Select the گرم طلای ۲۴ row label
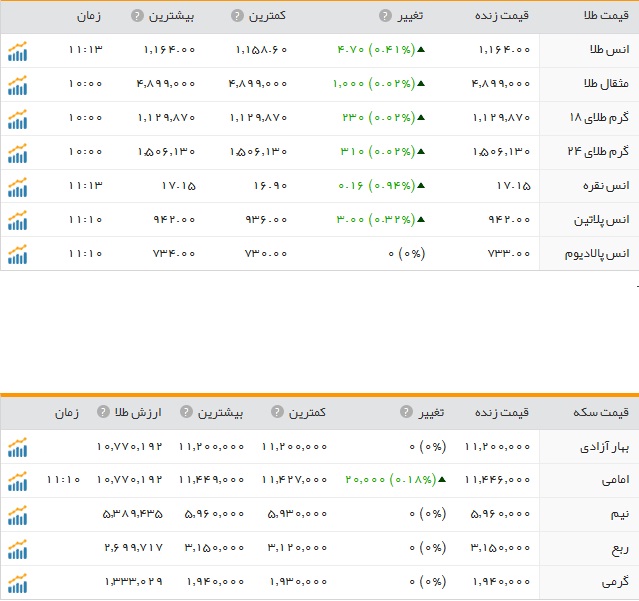This screenshot has height=601, width=639. point(598,152)
